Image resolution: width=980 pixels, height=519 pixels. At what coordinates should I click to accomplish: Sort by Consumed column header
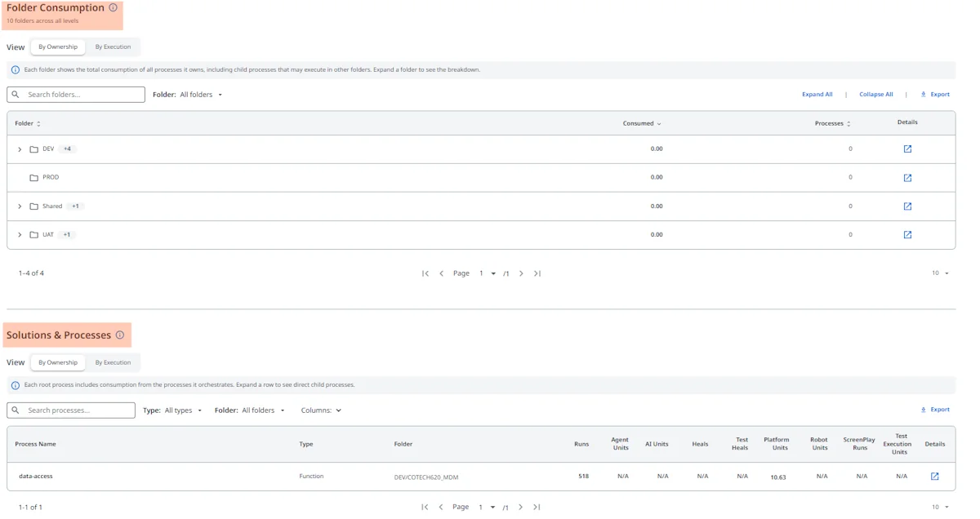642,123
